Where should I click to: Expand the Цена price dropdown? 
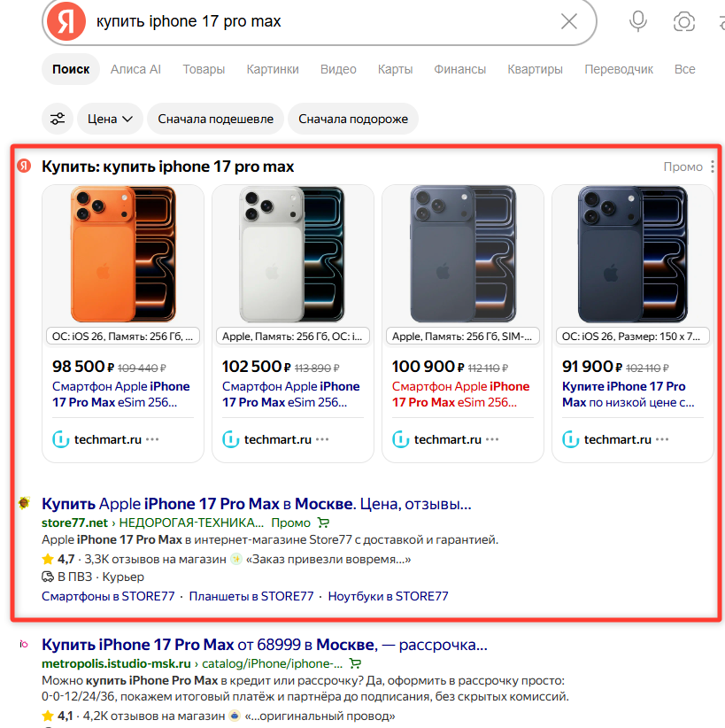110,119
